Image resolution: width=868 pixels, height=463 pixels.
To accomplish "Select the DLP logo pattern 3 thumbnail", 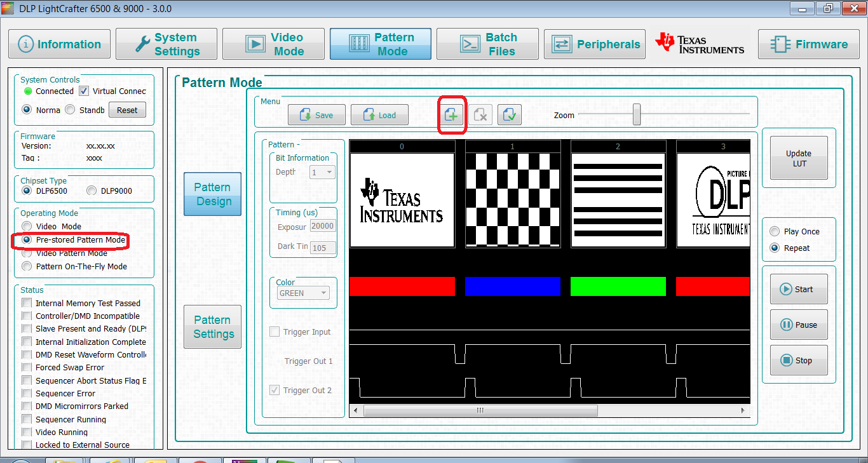I will (x=713, y=200).
